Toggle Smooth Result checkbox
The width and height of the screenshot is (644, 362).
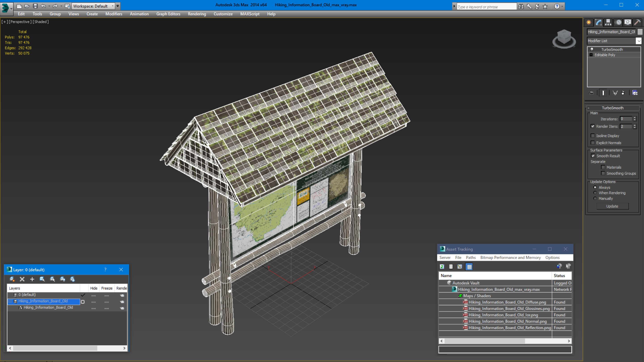[x=593, y=155]
